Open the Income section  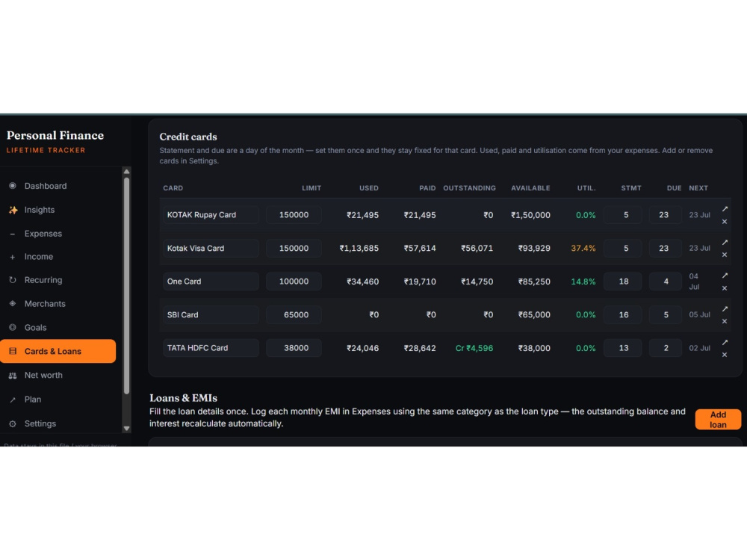click(58, 257)
